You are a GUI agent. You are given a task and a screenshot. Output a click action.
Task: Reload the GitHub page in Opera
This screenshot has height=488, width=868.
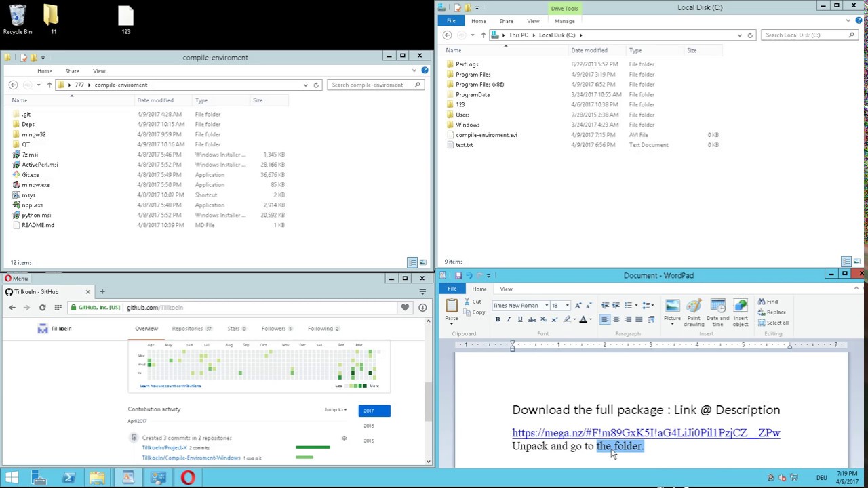[42, 308]
